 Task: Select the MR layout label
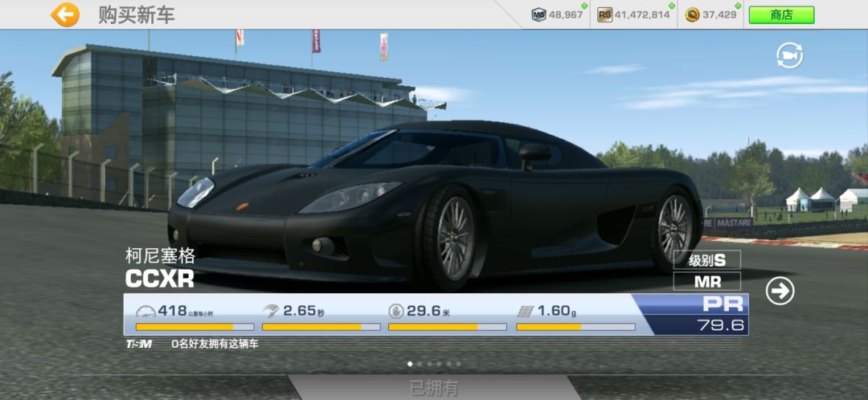(x=707, y=281)
